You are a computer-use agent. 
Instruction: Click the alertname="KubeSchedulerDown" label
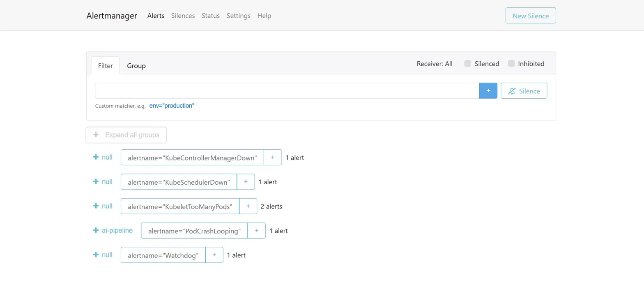(x=179, y=182)
